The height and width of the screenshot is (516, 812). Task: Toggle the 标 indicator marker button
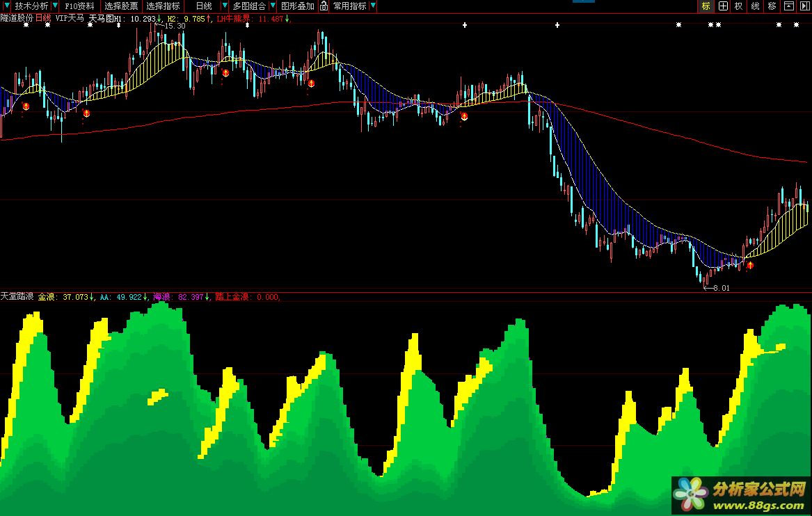click(x=706, y=6)
